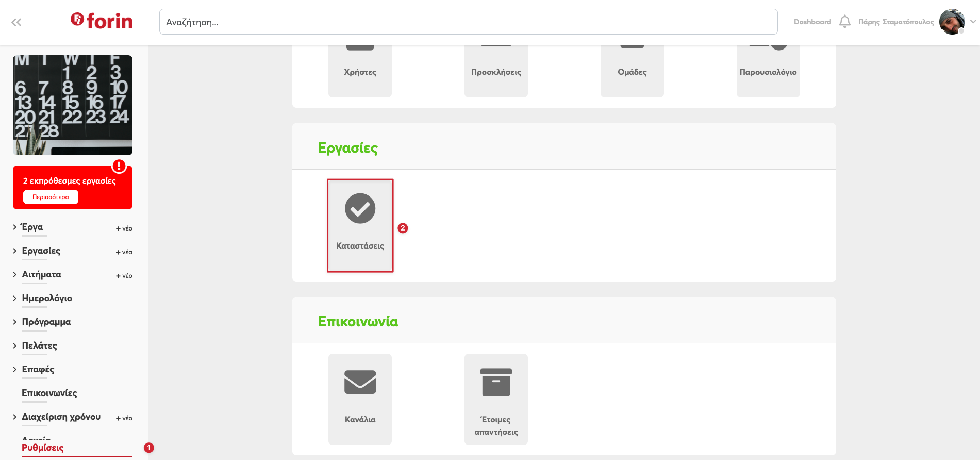Expand the Πελάτες sidebar section
The height and width of the screenshot is (460, 980).
[15, 346]
